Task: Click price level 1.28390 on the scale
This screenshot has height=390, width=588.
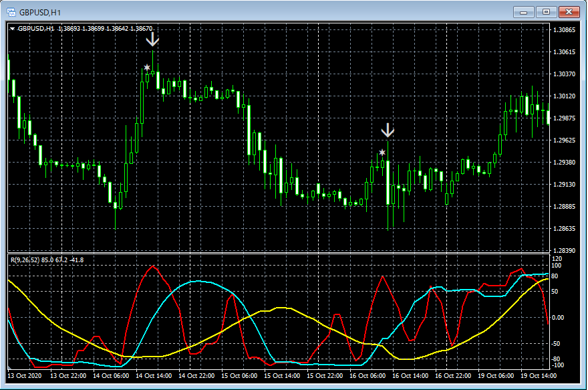Action: (x=565, y=250)
